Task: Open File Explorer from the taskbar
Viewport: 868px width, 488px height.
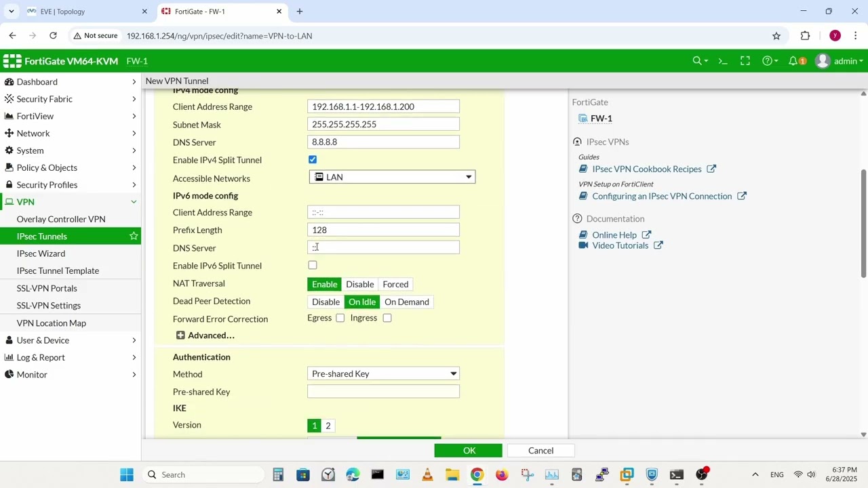Action: pos(452,474)
